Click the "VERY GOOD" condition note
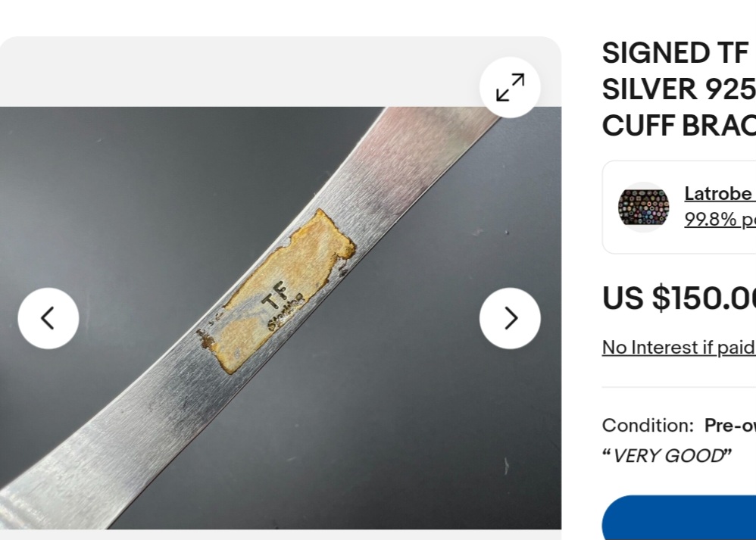Image resolution: width=756 pixels, height=540 pixels. 667,456
